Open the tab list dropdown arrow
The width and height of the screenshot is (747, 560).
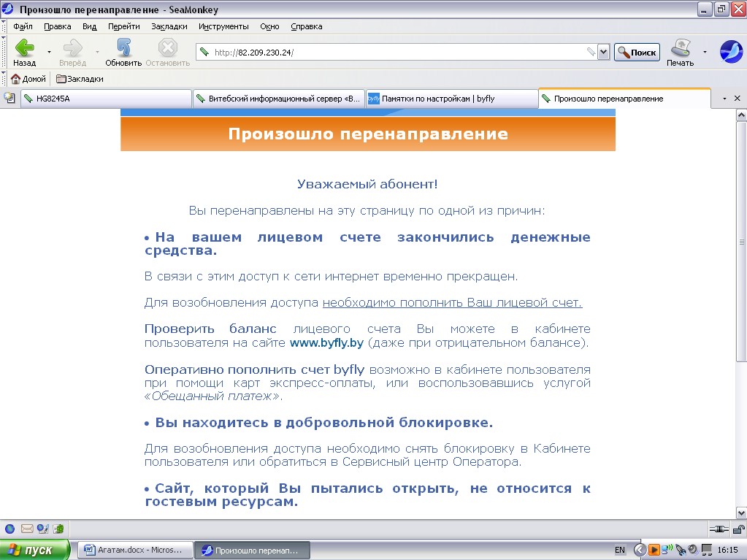point(724,99)
